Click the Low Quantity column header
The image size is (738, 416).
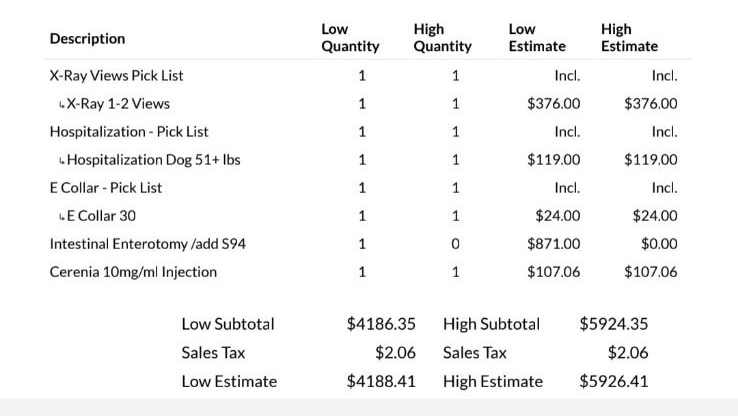click(x=350, y=38)
